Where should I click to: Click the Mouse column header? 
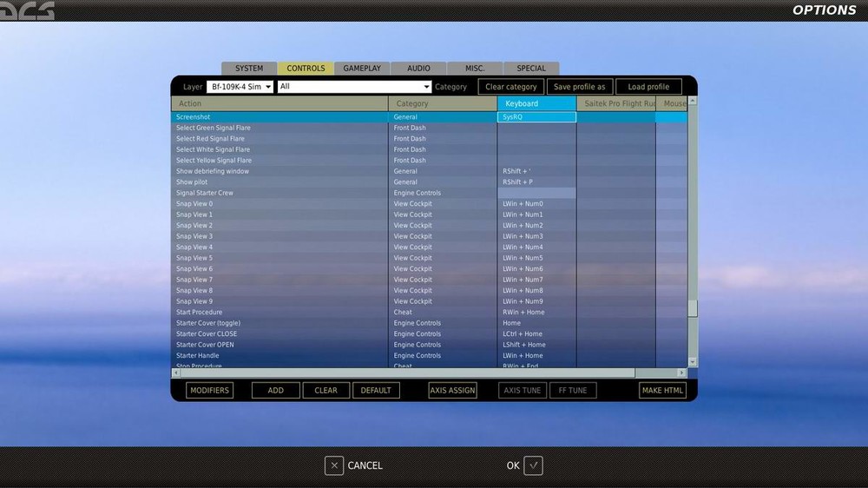(672, 103)
